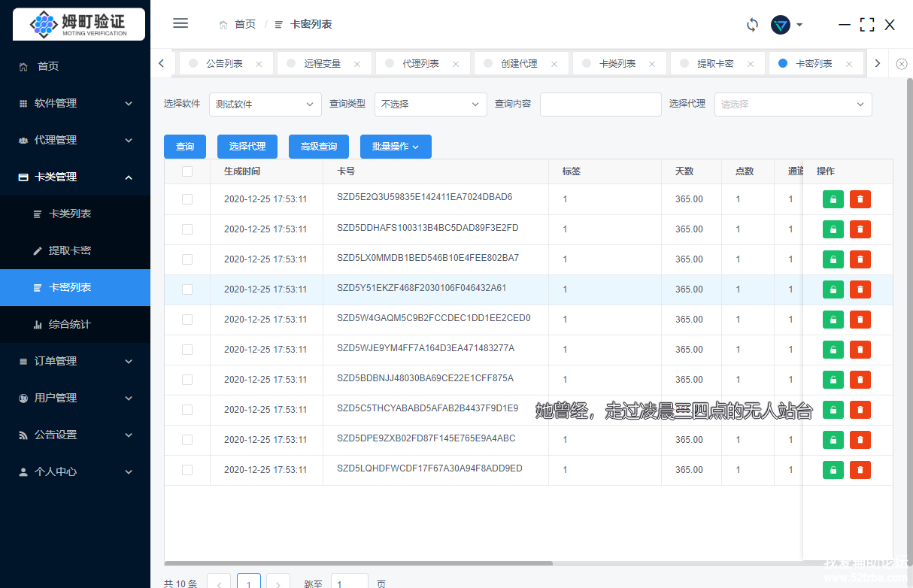The image size is (913, 588).
Task: Open 提取卡密 in the sidebar
Action: coord(75,250)
